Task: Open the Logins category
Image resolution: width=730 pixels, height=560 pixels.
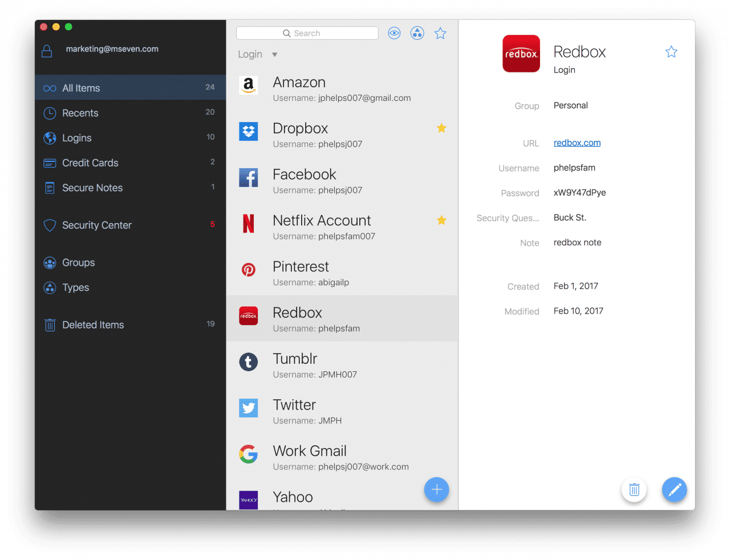Action: (x=131, y=138)
